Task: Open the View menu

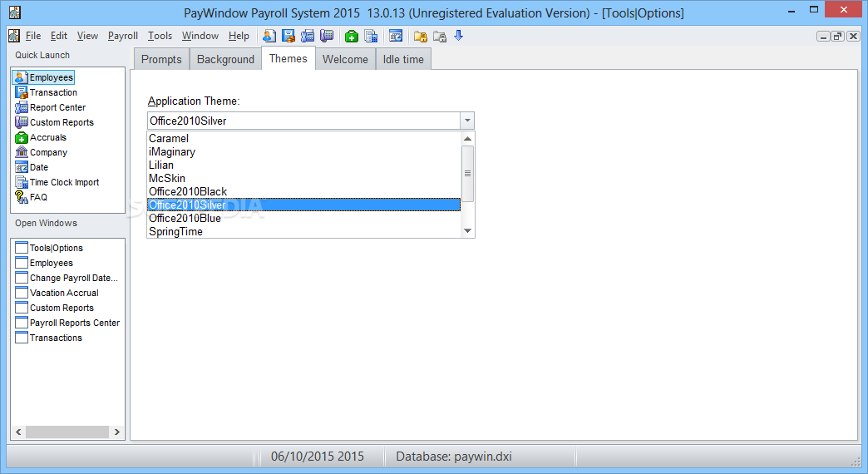Action: click(87, 36)
